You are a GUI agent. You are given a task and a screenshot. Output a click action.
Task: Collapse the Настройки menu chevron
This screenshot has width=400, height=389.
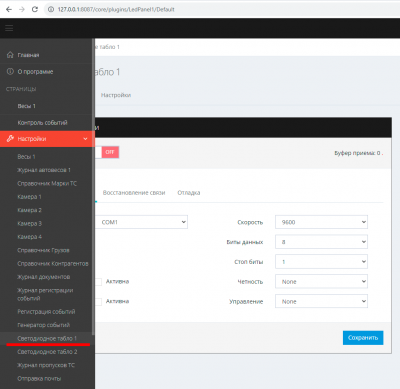click(x=85, y=139)
